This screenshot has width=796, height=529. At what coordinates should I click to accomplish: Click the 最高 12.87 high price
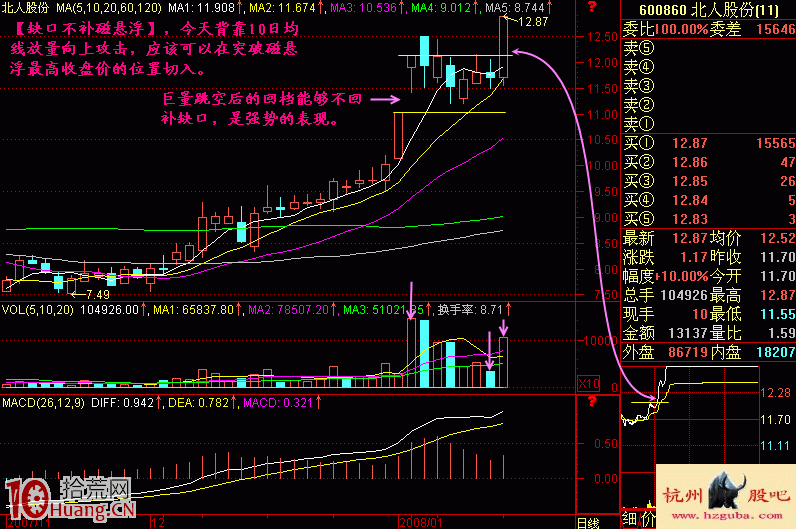(752, 295)
